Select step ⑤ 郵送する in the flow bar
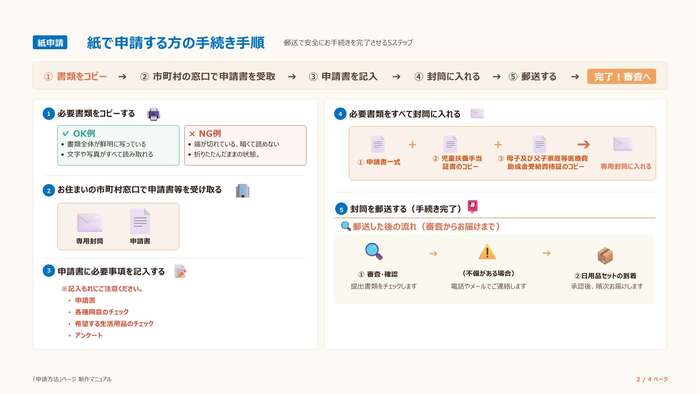Image resolution: width=700 pixels, height=394 pixels. 533,77
